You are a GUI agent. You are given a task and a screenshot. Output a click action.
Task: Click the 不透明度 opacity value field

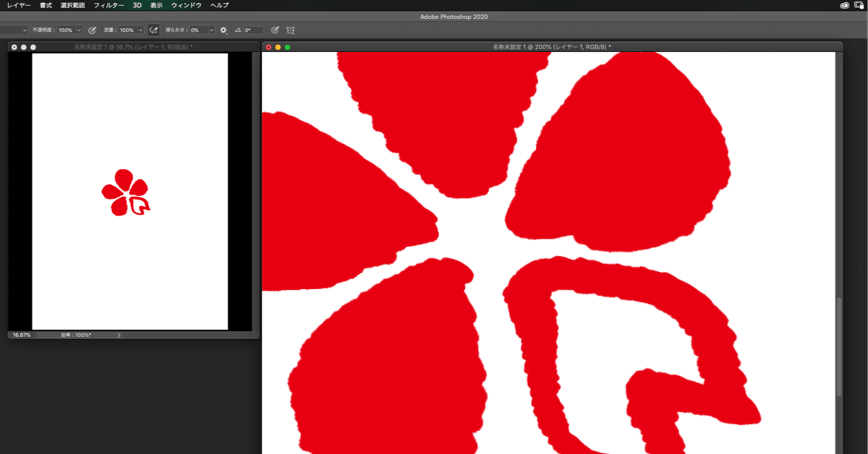tap(66, 30)
